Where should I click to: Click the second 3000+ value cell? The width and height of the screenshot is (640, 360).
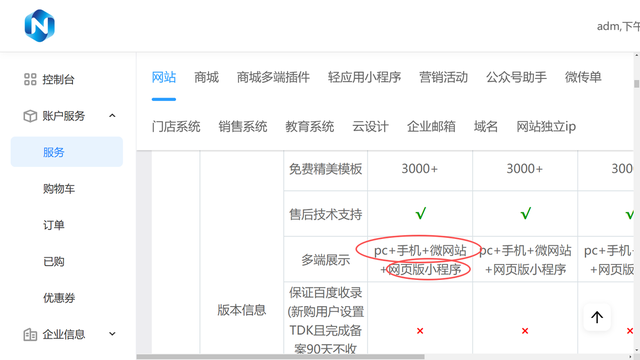coord(525,169)
